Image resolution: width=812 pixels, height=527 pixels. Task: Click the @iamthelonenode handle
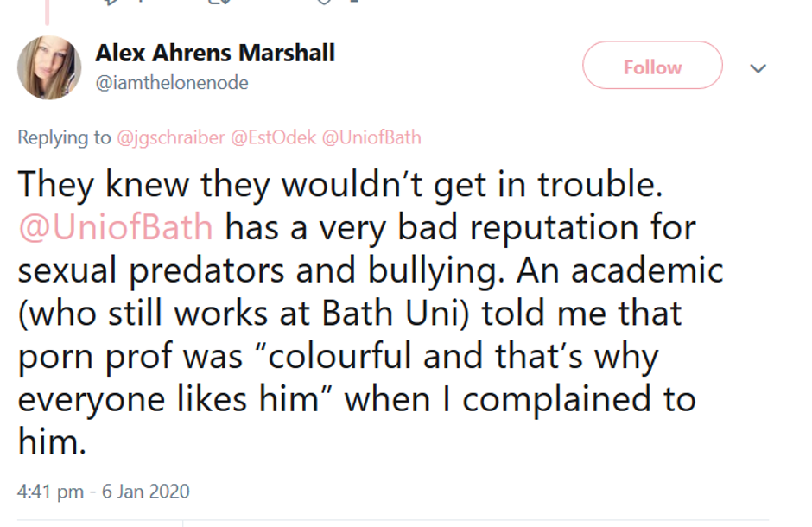click(172, 83)
